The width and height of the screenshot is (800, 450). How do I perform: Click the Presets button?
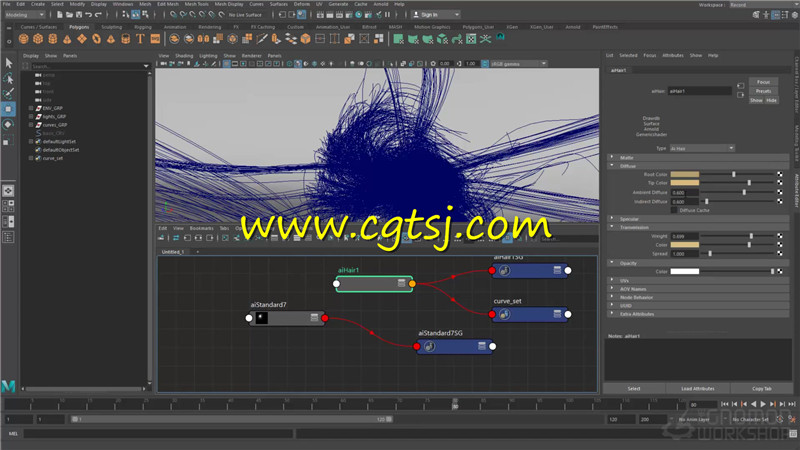click(763, 91)
